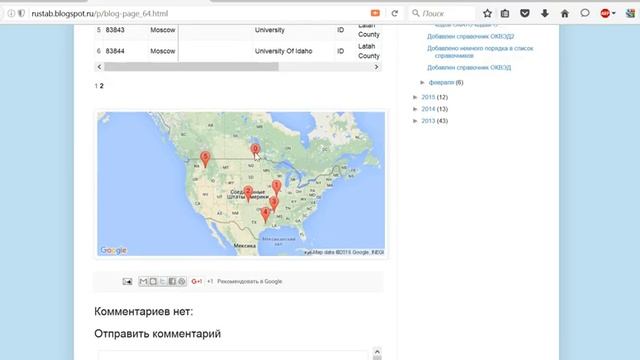Click the orange reader icon in address bar

[375, 13]
